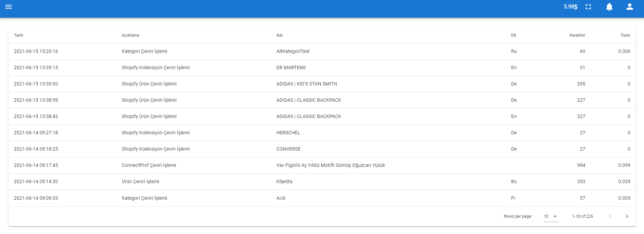Click the character count 60
The height and width of the screenshot is (234, 644).
point(583,52)
